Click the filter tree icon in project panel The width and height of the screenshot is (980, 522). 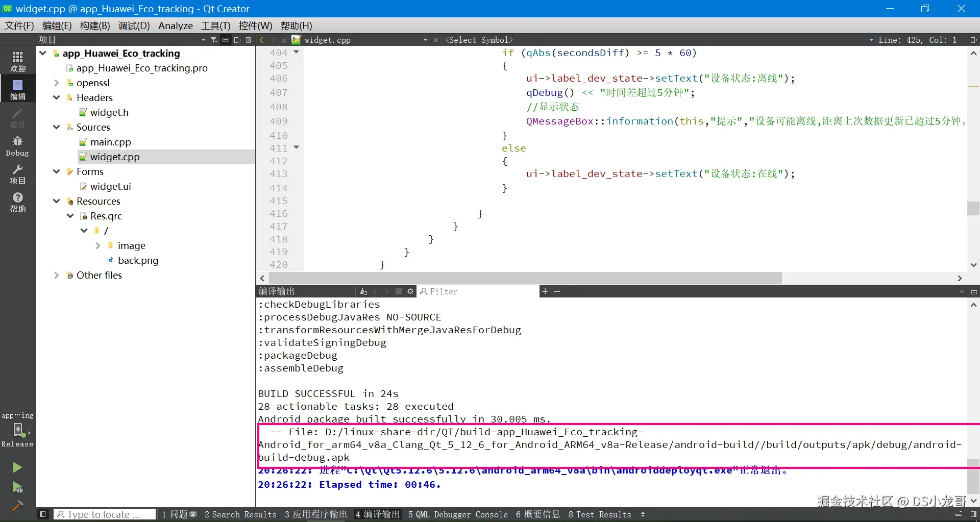click(214, 40)
